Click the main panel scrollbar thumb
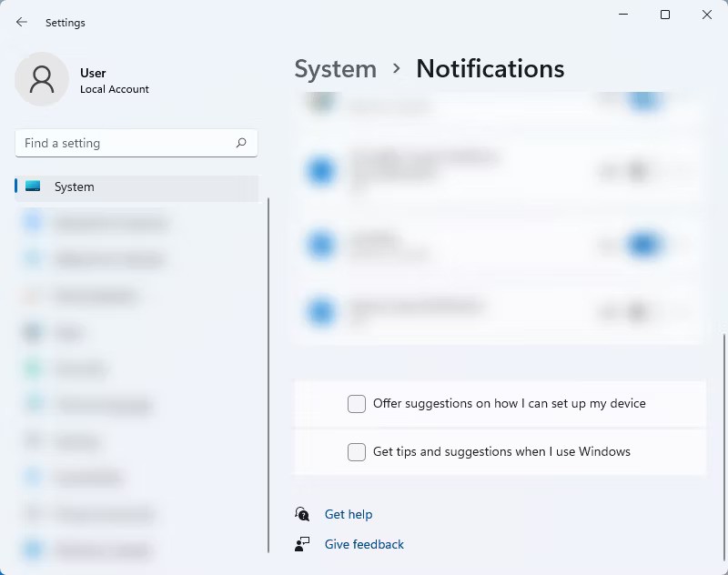728x575 pixels. 723,447
